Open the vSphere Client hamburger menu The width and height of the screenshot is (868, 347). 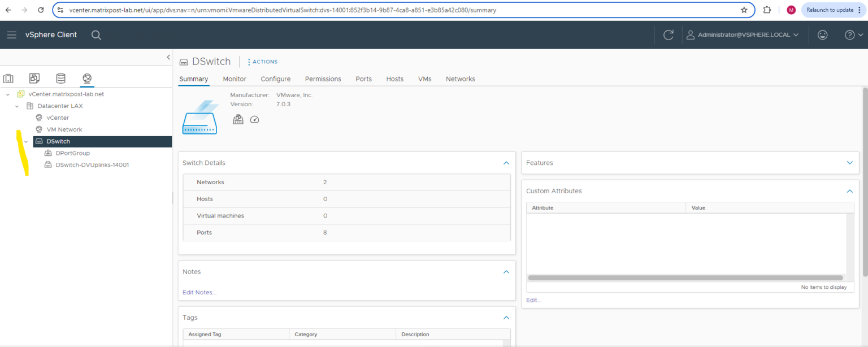pos(11,34)
